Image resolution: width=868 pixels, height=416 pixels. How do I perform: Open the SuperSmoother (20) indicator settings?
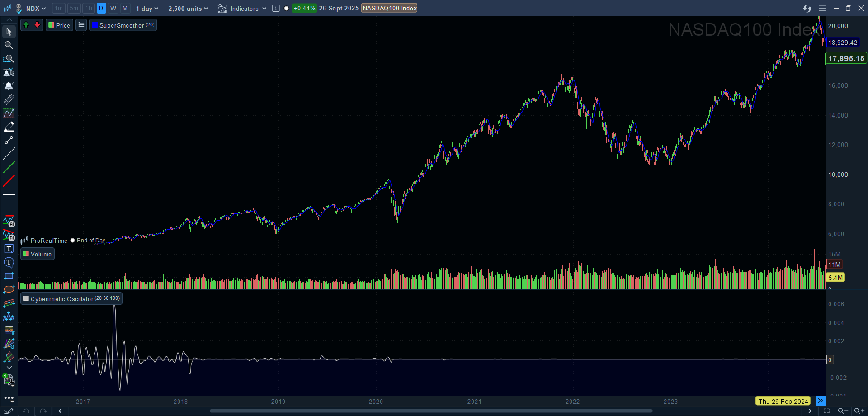click(123, 25)
